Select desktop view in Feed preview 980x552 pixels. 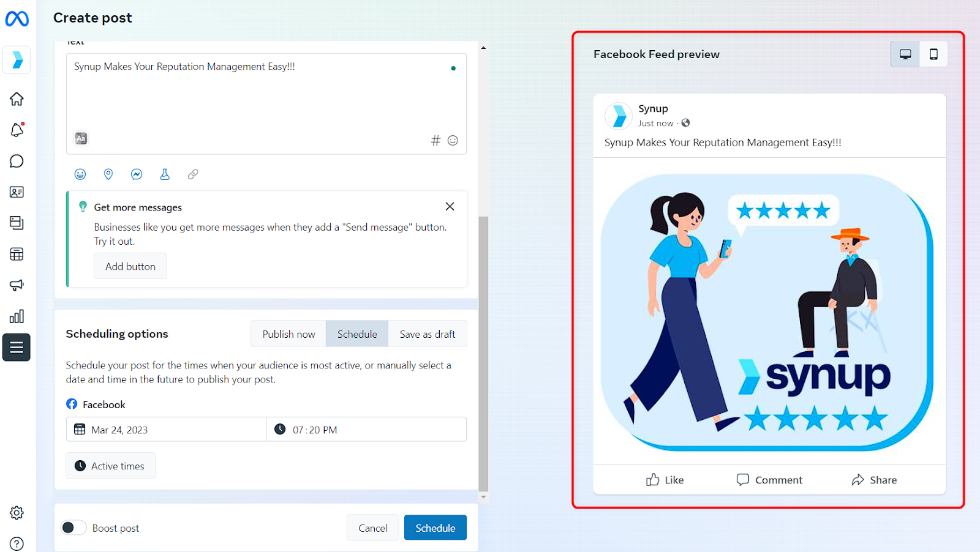click(x=904, y=54)
